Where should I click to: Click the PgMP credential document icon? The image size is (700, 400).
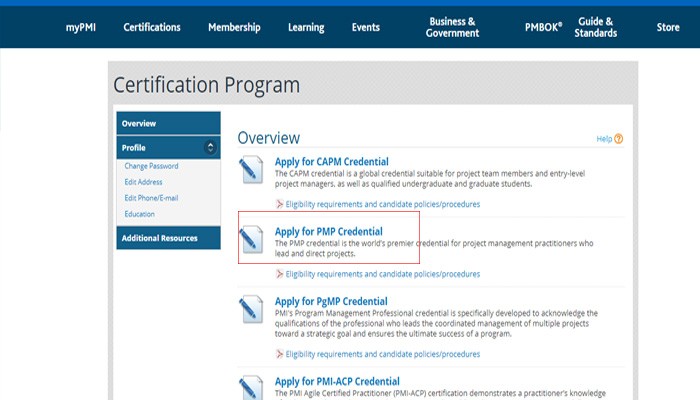point(251,311)
